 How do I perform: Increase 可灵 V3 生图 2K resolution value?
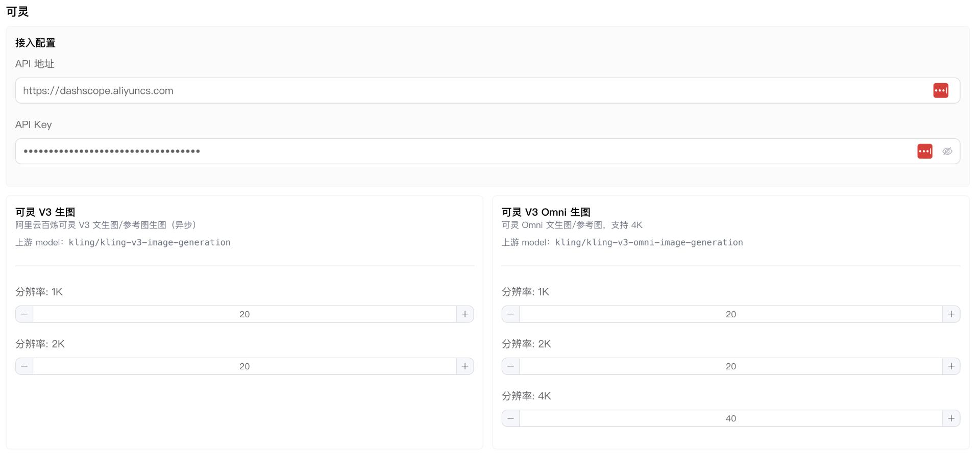[464, 366]
